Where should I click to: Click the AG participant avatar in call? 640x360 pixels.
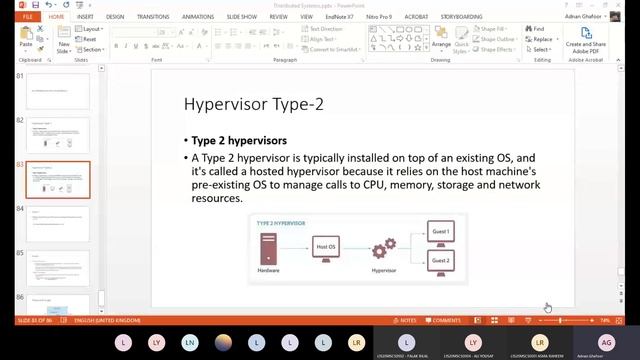click(x=606, y=342)
